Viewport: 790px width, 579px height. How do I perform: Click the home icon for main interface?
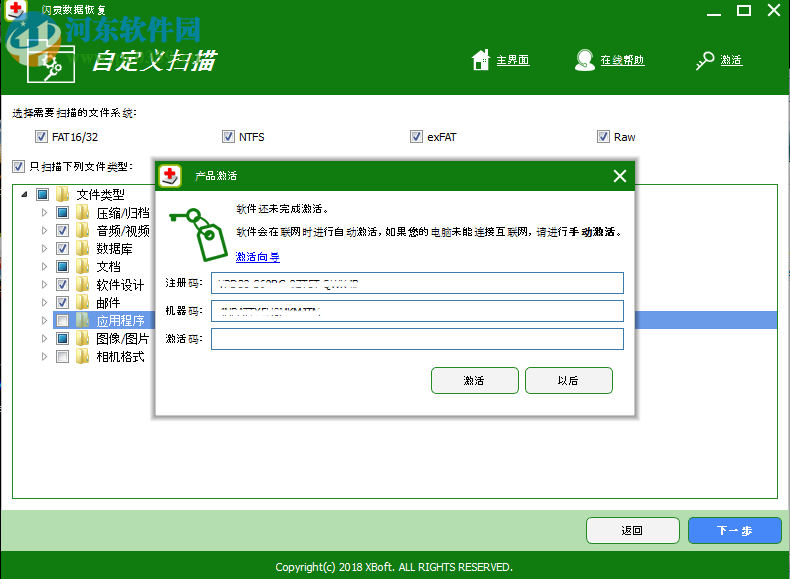481,59
